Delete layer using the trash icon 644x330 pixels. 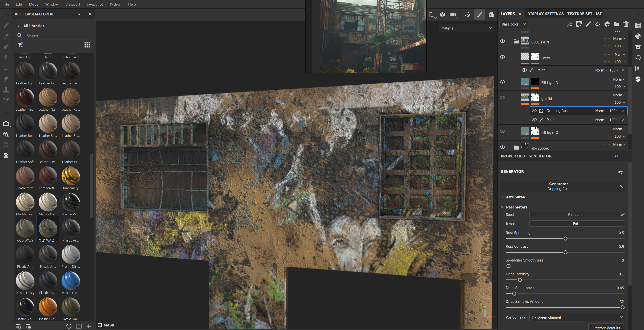pos(626,24)
